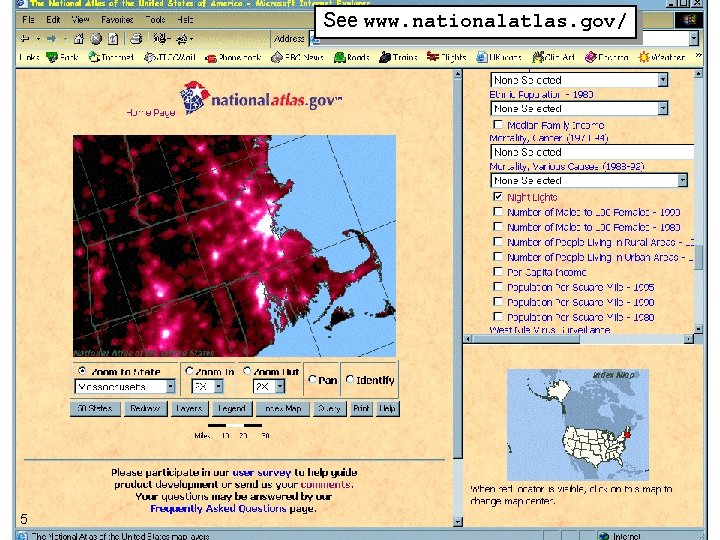Open the Help menu in menu bar
This screenshot has height=540, width=720.
(185, 20)
